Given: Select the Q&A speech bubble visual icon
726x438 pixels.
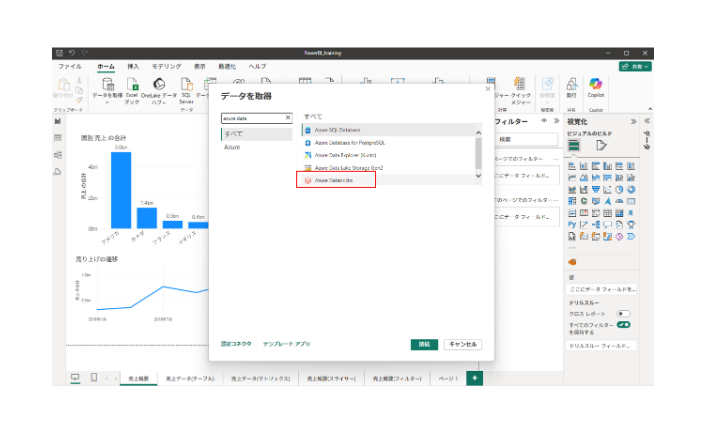Looking at the screenshot, I should 607,225.
